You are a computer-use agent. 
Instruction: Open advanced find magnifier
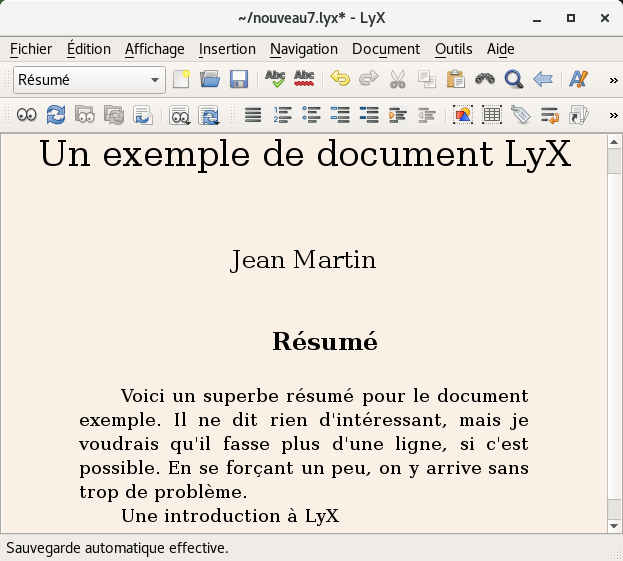[514, 79]
